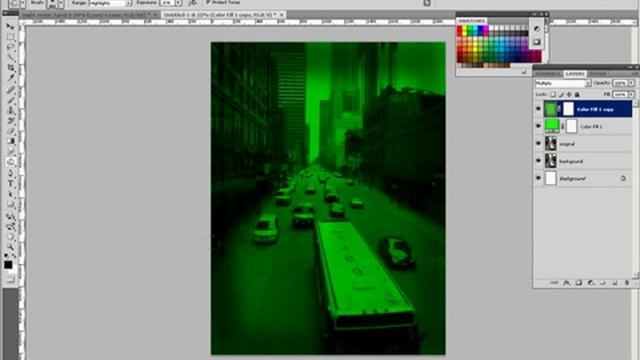Select the Pen tool
640x360 pixels.
click(11, 173)
